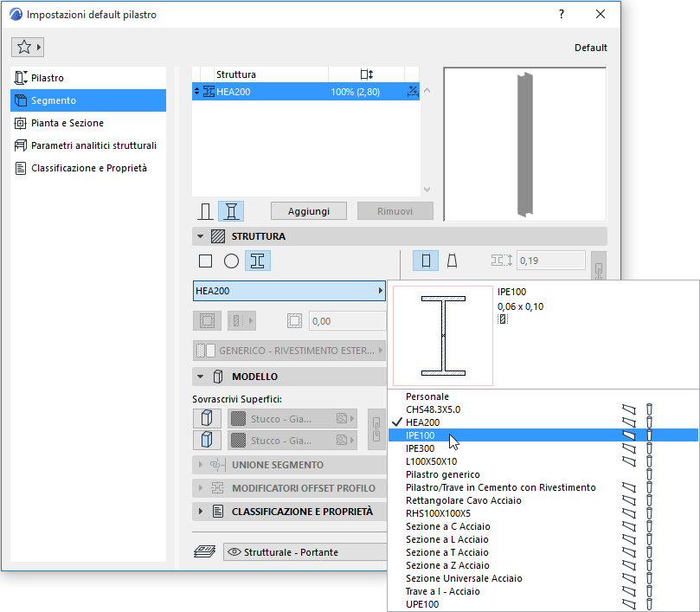Choose L100X50X10 profile
Viewport: 700px width, 612px height.
click(x=543, y=461)
